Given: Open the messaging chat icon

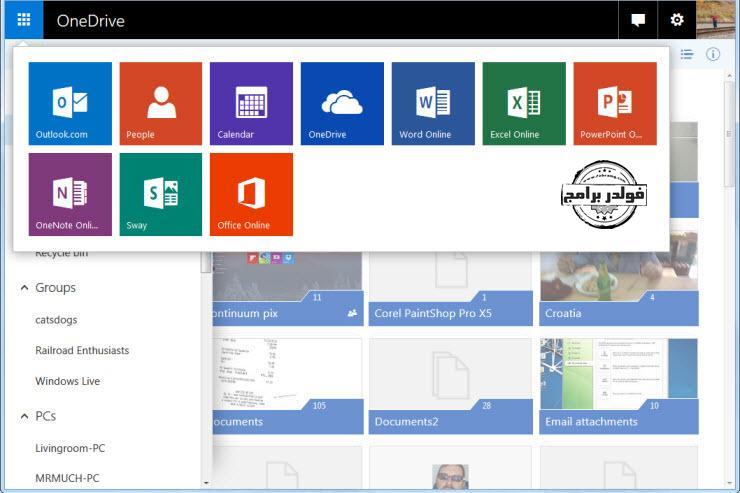Looking at the screenshot, I should pos(638,20).
